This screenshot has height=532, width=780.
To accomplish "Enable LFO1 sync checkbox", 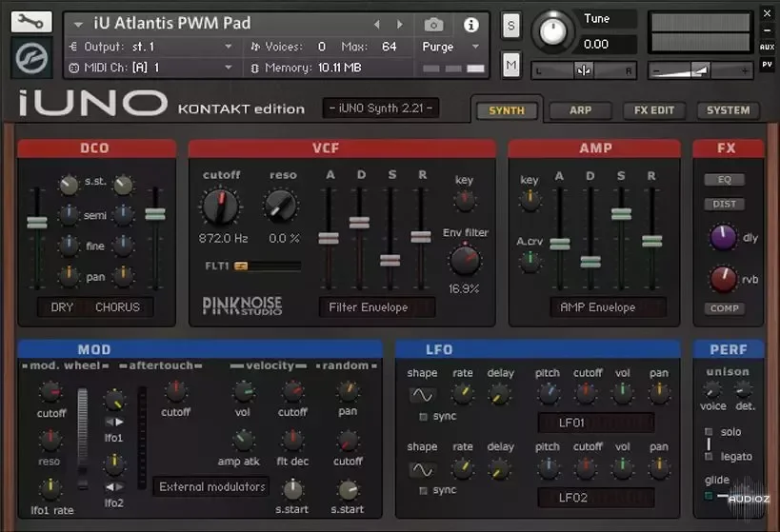I will tap(423, 417).
